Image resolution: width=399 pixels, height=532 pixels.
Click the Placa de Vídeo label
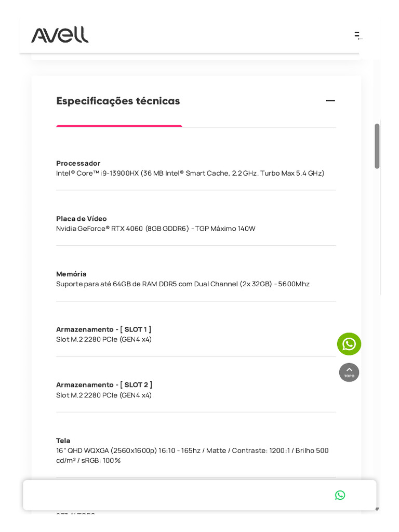82,219
